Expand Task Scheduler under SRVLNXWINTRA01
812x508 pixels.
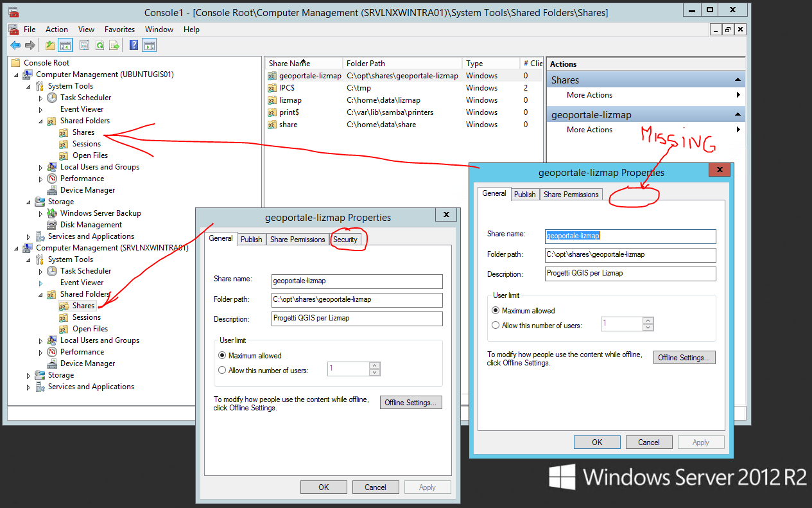point(40,271)
